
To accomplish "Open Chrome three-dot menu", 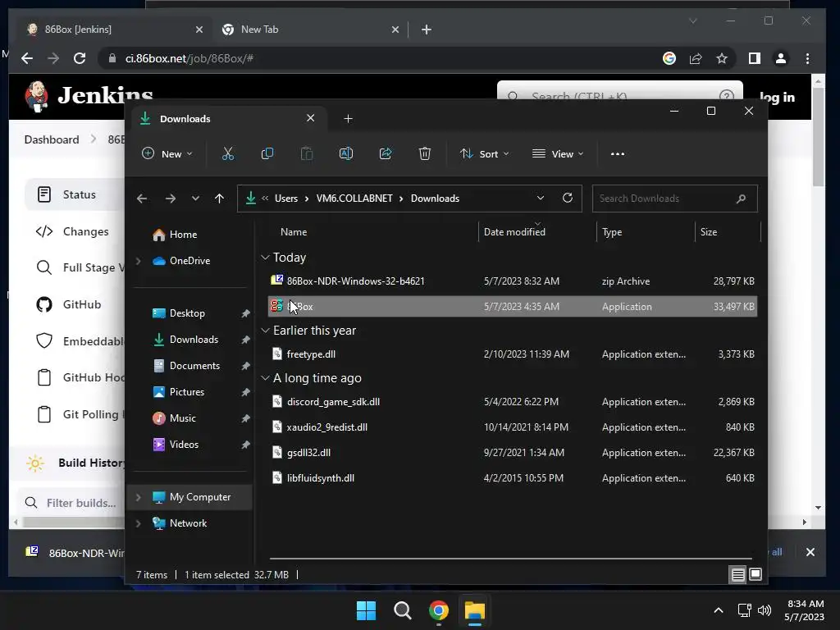I will pos(807,58).
